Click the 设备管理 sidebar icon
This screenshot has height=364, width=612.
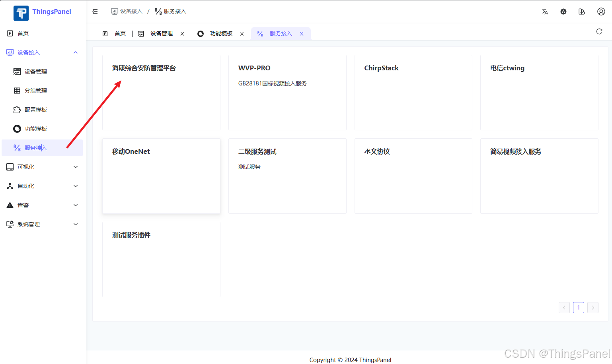pos(17,72)
